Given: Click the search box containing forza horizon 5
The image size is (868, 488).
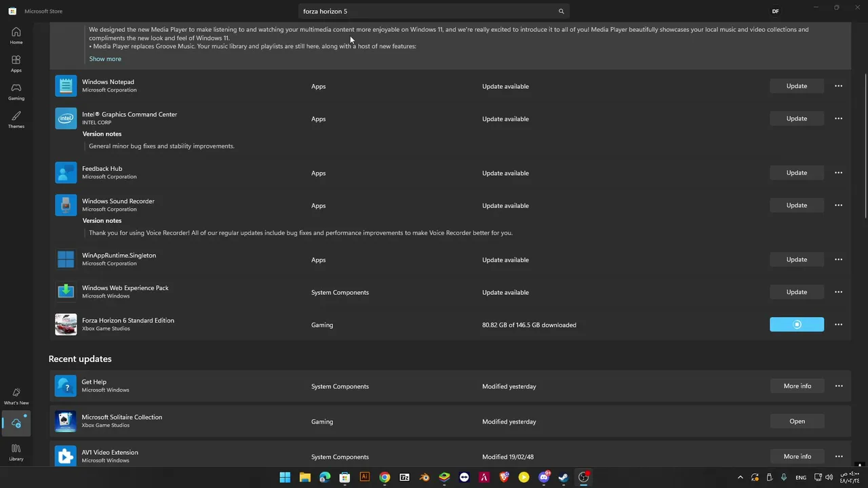Looking at the screenshot, I should (434, 12).
